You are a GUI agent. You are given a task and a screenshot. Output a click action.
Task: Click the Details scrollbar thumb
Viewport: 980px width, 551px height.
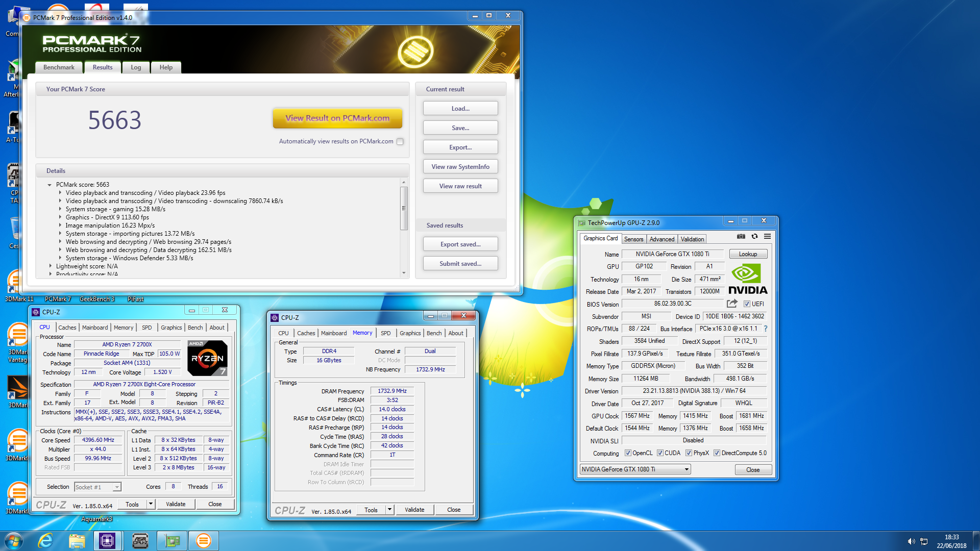coord(404,208)
